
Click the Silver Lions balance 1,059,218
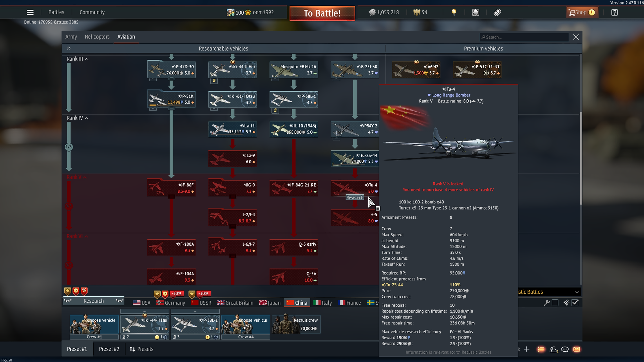click(384, 12)
